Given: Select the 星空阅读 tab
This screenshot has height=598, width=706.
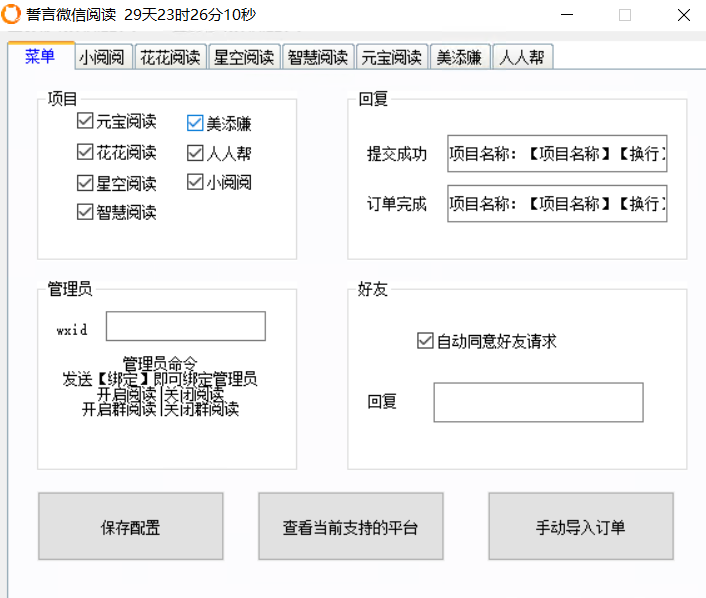Looking at the screenshot, I should [x=243, y=57].
